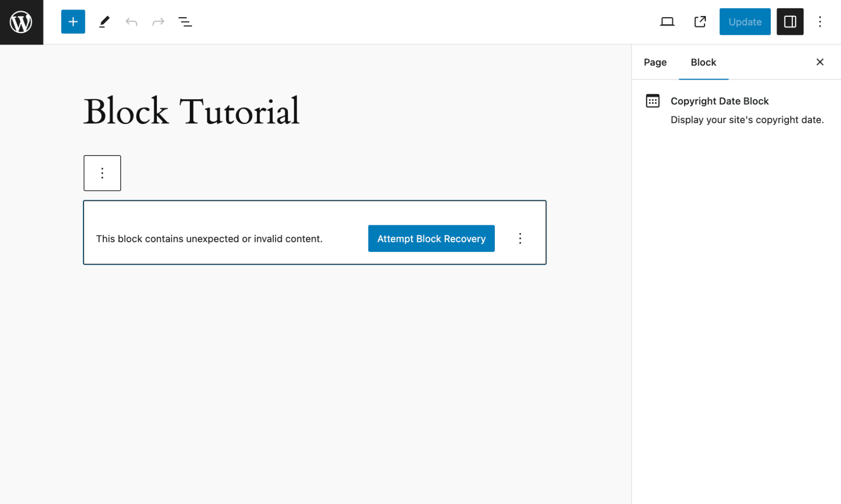841x504 pixels.
Task: View the page in a new tab
Action: tap(700, 21)
